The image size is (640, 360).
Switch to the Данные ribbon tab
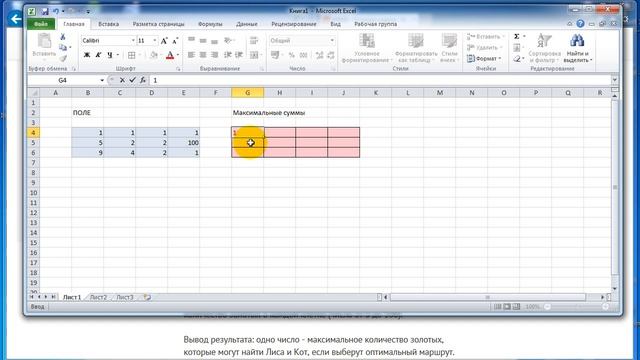[x=247, y=24]
